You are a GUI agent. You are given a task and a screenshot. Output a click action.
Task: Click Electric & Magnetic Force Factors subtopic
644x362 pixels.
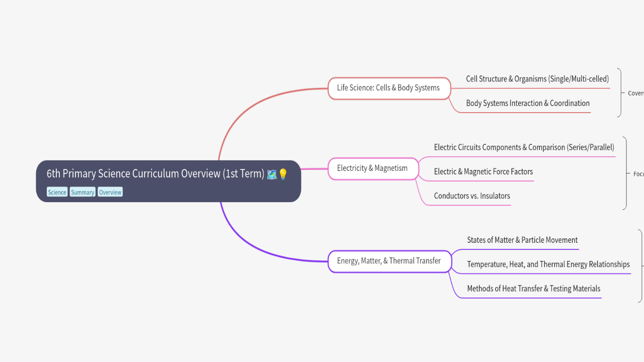pos(483,171)
